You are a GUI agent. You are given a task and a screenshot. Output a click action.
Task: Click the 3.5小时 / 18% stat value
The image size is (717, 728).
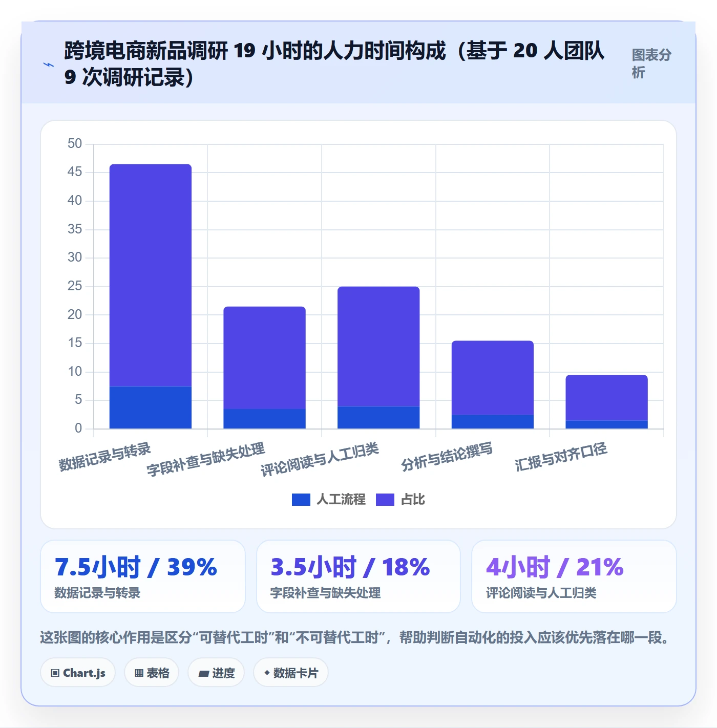pyautogui.click(x=350, y=567)
